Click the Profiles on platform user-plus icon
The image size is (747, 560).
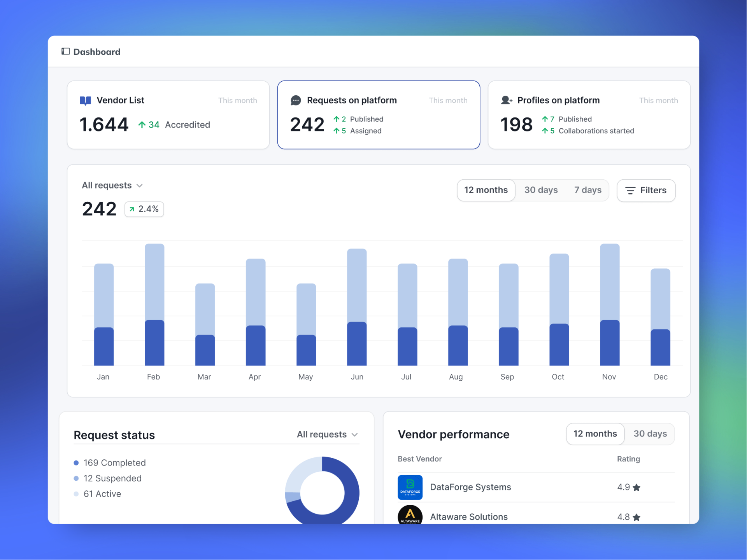507,100
